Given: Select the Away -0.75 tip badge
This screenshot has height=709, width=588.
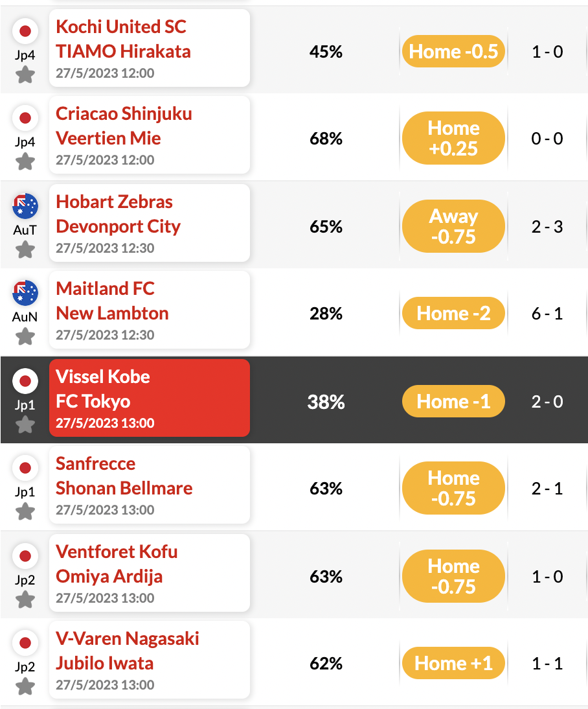Looking at the screenshot, I should pyautogui.click(x=453, y=226).
